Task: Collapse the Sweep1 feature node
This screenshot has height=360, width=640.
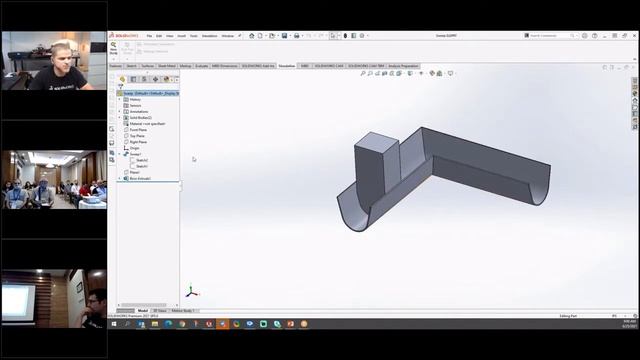Action: [x=120, y=154]
